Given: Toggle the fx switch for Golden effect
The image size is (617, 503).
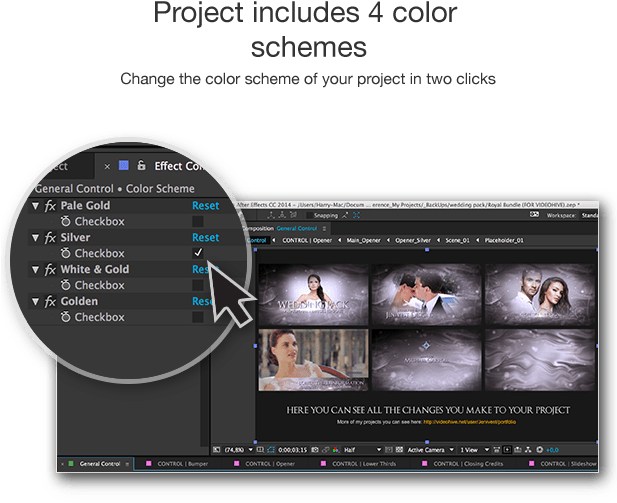Looking at the screenshot, I should pos(50,301).
